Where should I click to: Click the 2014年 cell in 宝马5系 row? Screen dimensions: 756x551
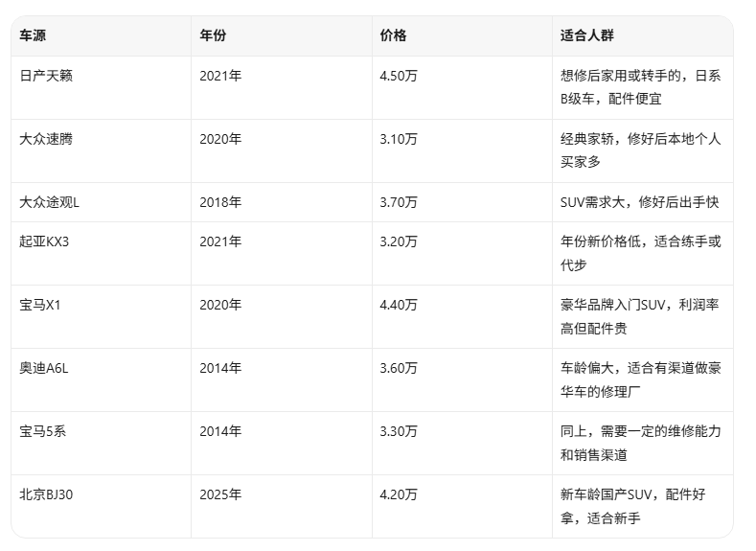pos(282,443)
